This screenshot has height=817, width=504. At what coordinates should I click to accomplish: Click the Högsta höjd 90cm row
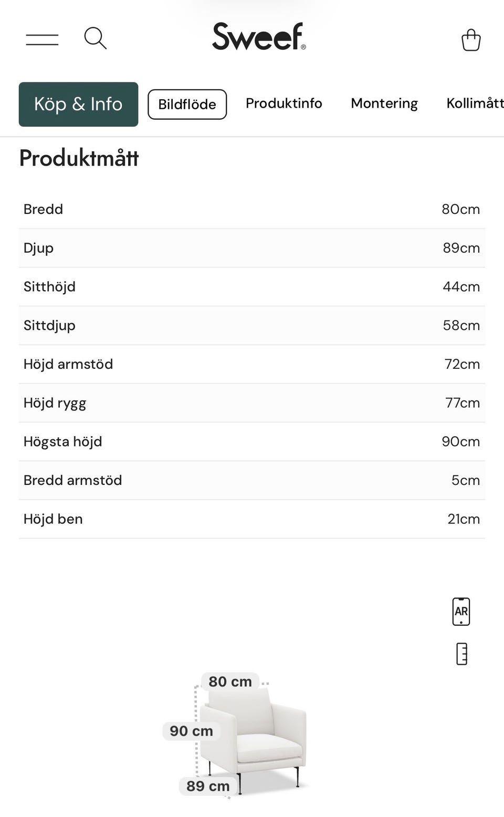tap(252, 442)
